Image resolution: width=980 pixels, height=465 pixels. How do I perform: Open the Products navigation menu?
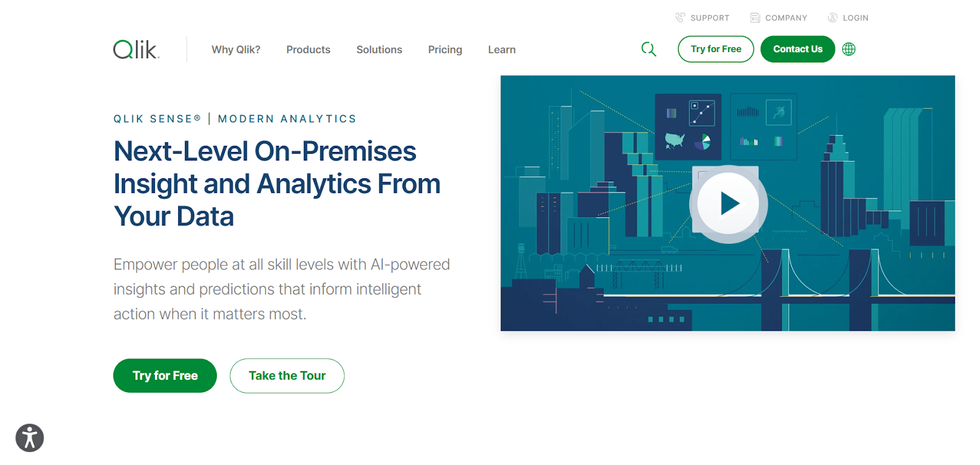(308, 49)
